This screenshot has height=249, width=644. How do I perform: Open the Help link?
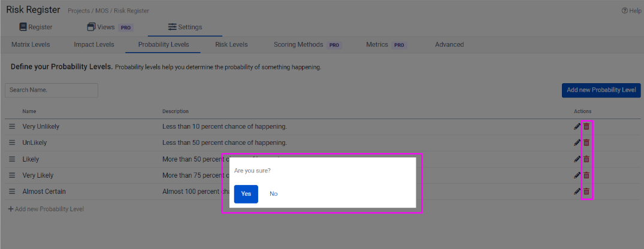point(631,11)
